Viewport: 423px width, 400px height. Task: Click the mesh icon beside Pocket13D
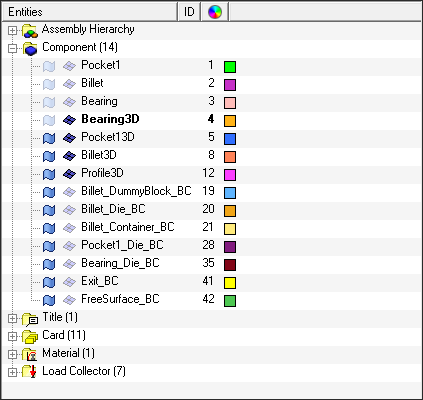pos(69,138)
